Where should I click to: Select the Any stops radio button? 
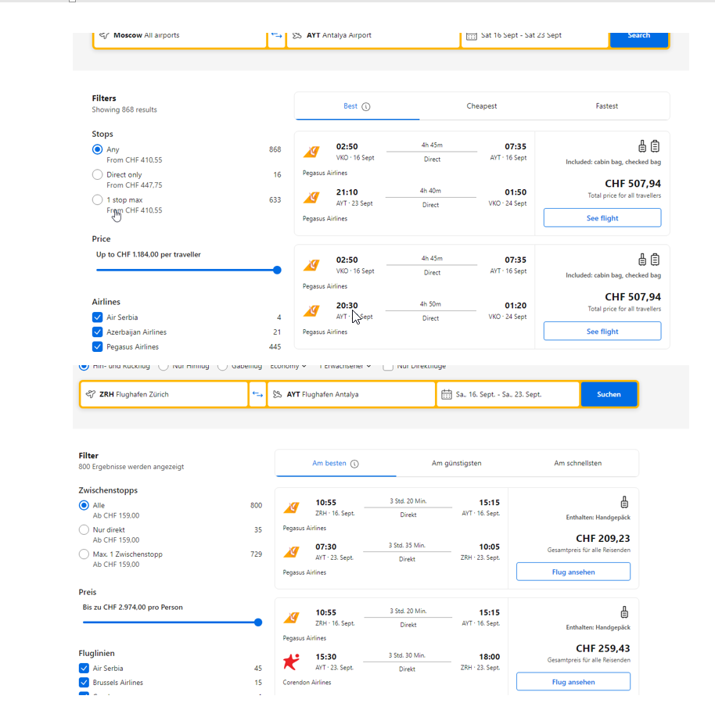pos(97,149)
